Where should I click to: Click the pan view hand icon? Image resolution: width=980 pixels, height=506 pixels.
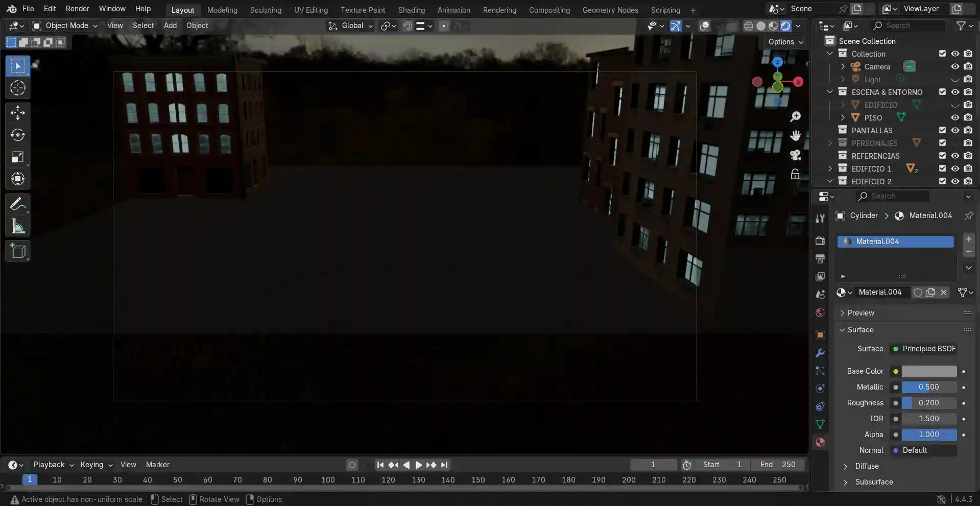click(795, 136)
